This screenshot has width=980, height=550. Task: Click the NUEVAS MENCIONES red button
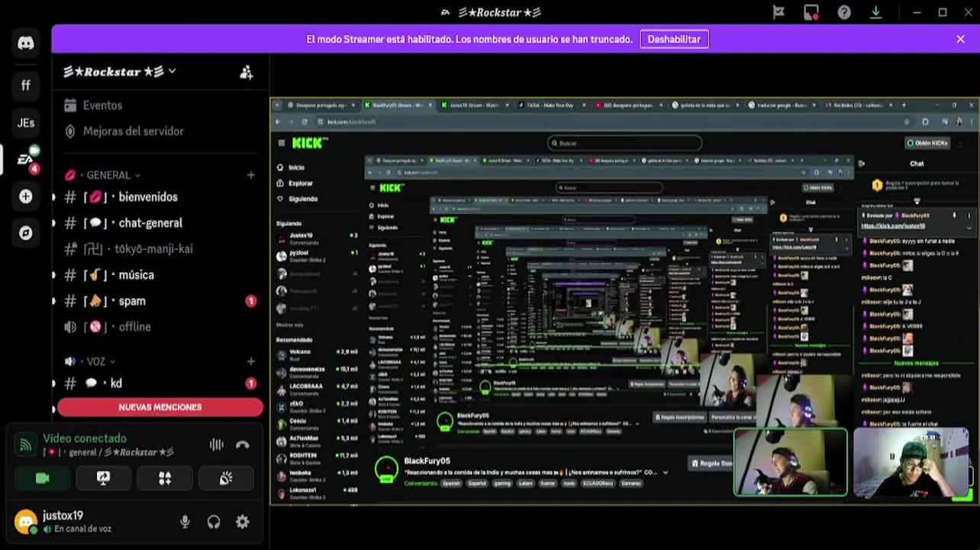[x=160, y=407]
